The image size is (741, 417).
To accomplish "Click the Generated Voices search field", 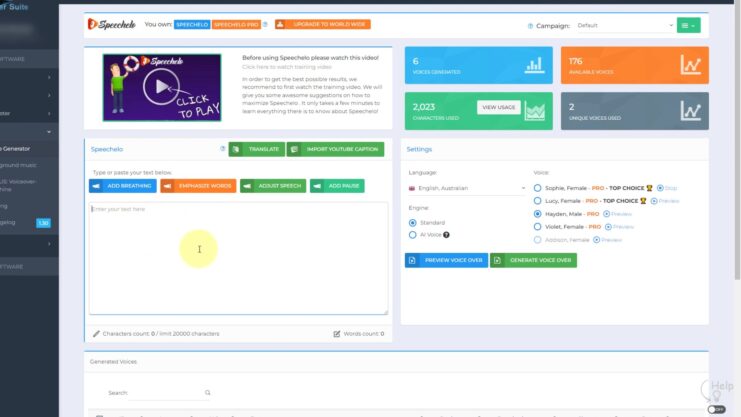I will pos(165,393).
